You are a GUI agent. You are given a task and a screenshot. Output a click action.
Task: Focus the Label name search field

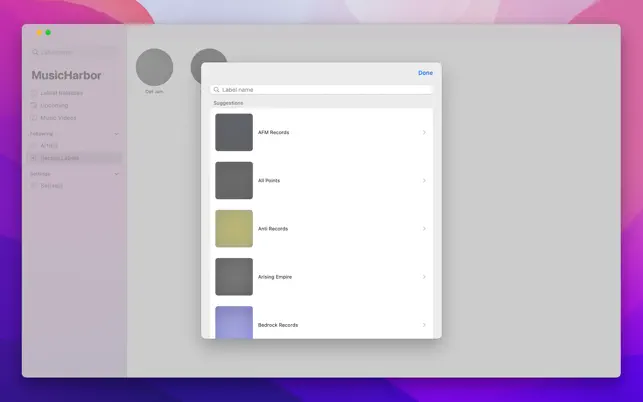click(322, 89)
